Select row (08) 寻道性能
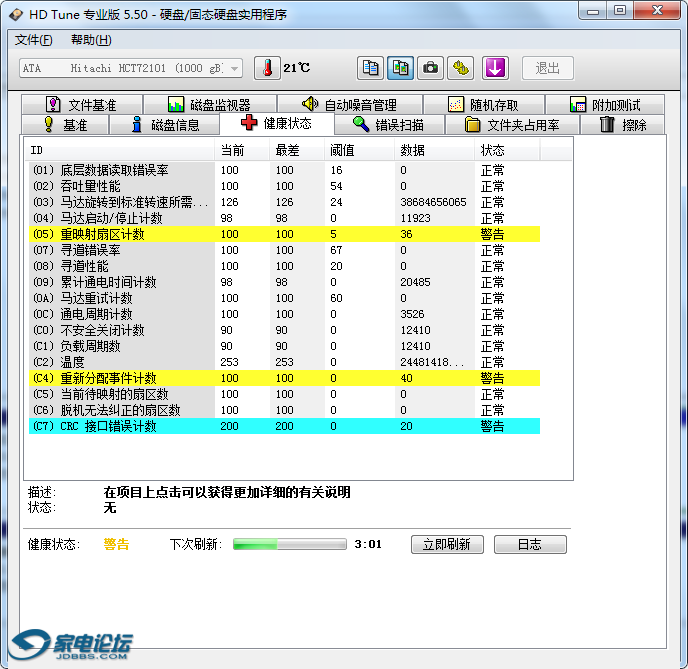Image resolution: width=688 pixels, height=669 pixels. point(284,266)
